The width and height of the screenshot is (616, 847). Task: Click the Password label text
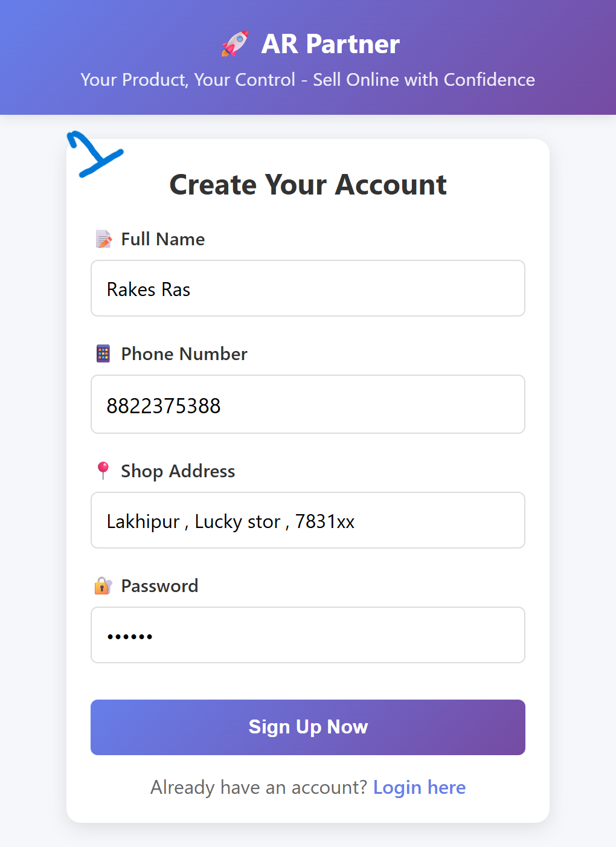159,586
